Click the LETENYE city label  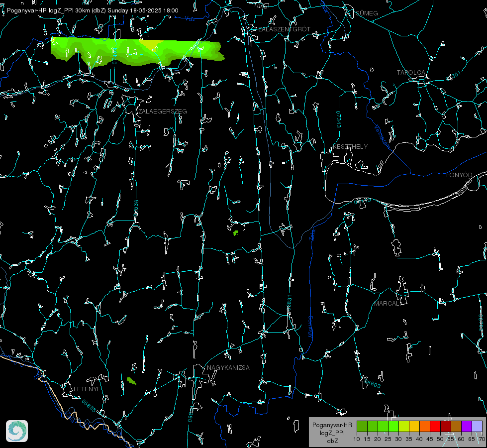click(87, 389)
